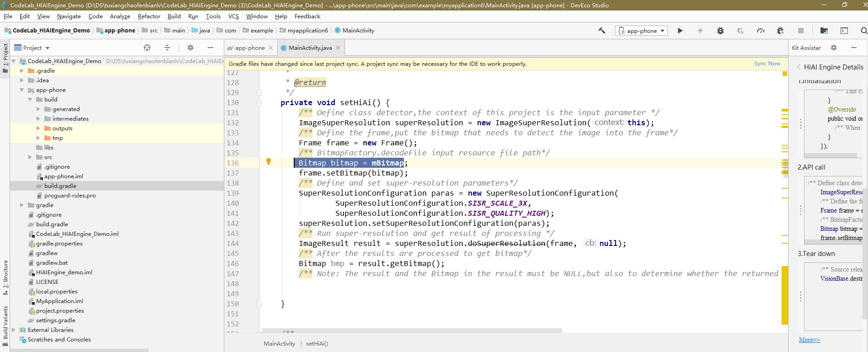868x352 pixels.
Task: Open search everywhere magnifier
Action: tap(863, 31)
